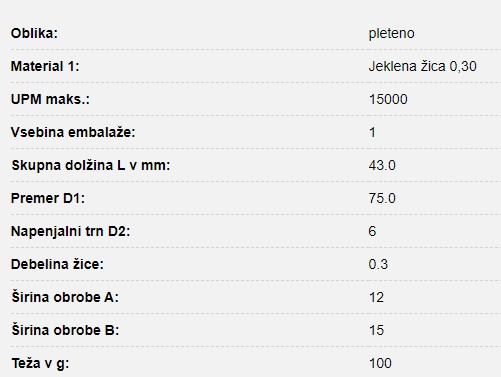
Task: Select Širina obrobe B value 15
Action: pos(376,330)
